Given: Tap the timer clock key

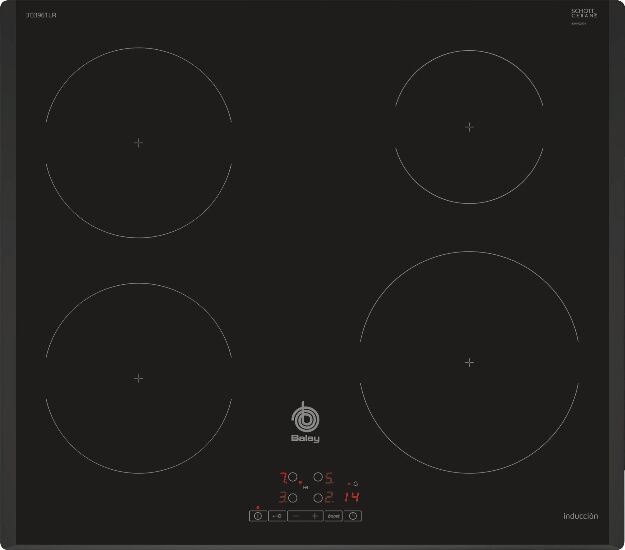Looking at the screenshot, I should point(353,516).
